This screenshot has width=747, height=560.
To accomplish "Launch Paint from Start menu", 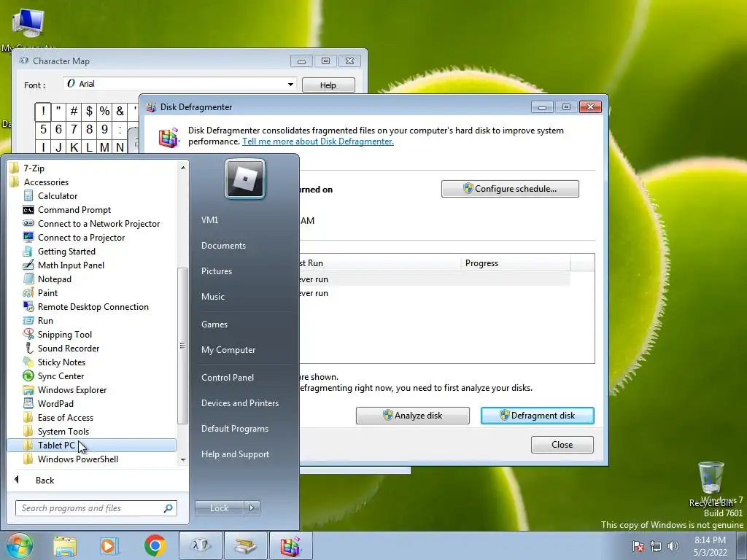I will [x=47, y=292].
